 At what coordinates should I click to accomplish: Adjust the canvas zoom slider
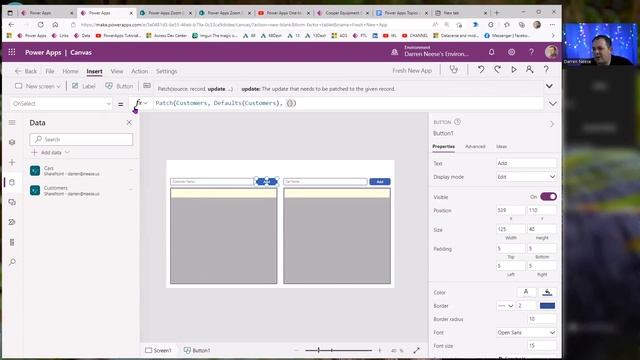point(338,350)
